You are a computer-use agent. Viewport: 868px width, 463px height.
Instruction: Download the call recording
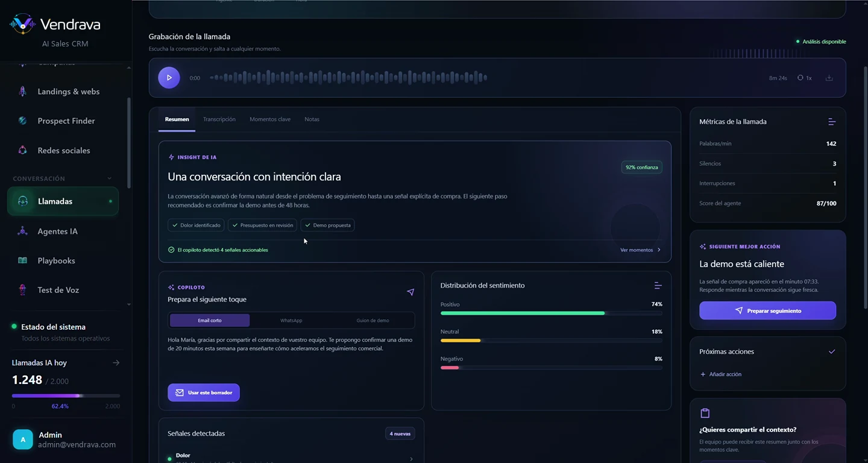[x=829, y=78]
